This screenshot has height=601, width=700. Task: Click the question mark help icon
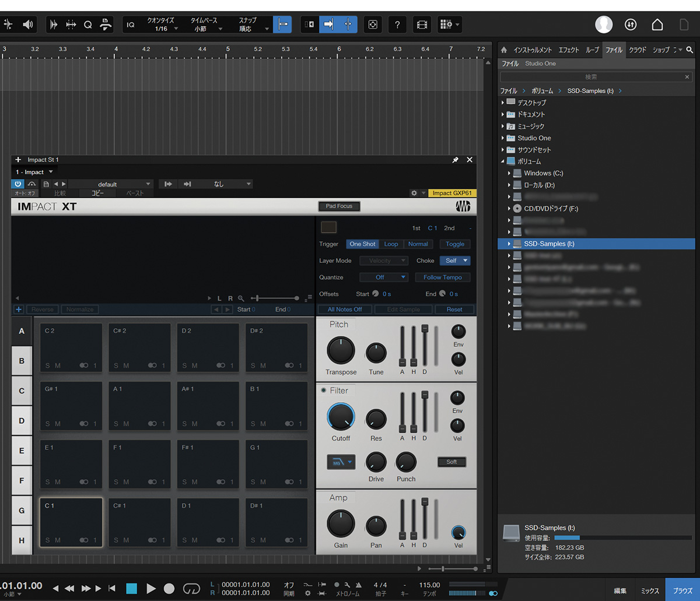(397, 24)
